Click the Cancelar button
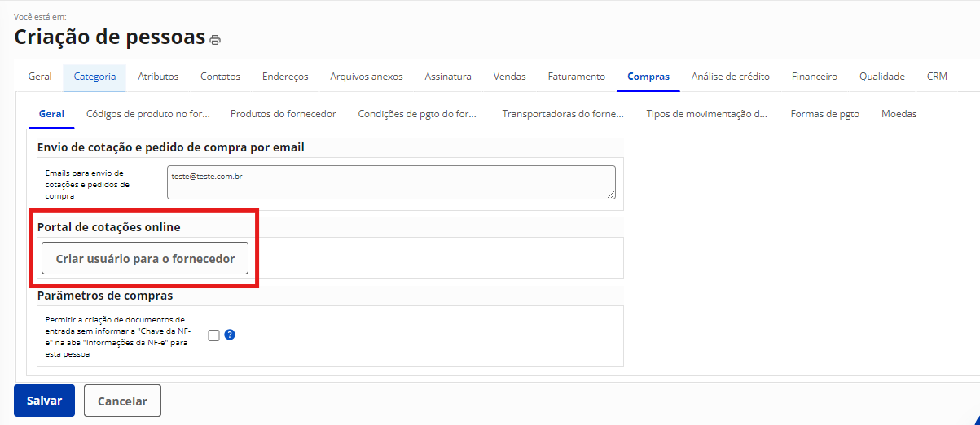 [122, 401]
